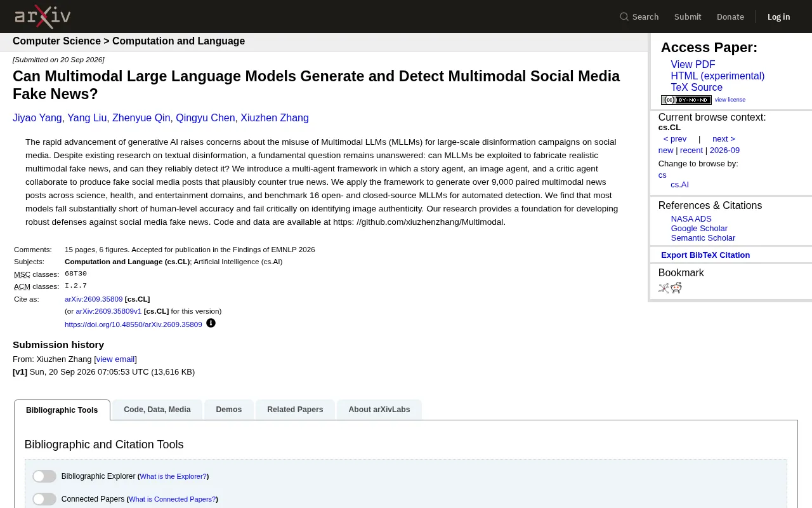
Task: Open the Demos tab
Action: point(229,410)
